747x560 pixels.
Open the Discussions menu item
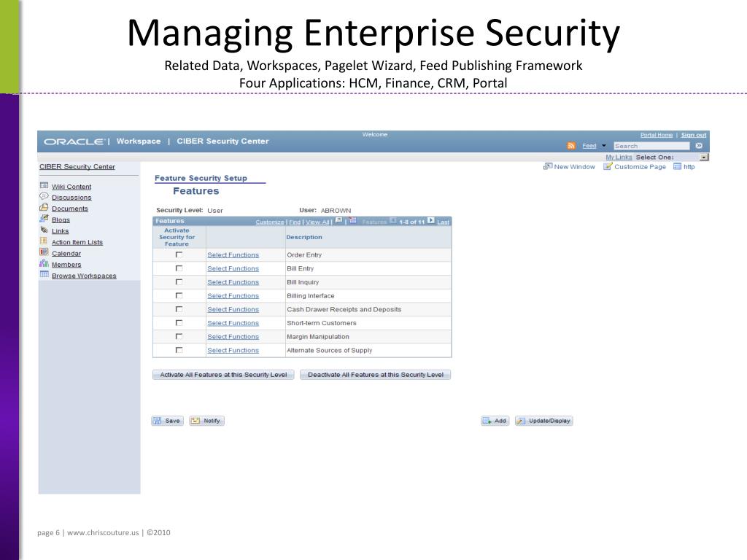pos(71,198)
